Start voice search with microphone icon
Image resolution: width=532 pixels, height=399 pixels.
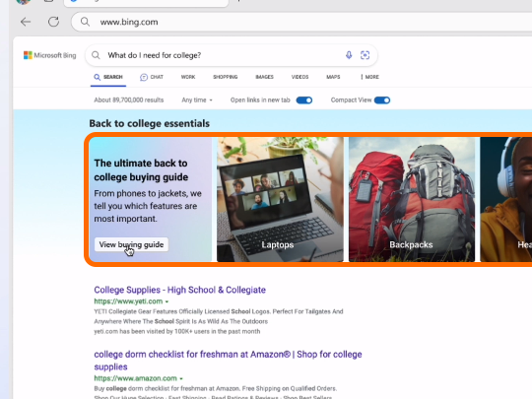pyautogui.click(x=349, y=55)
